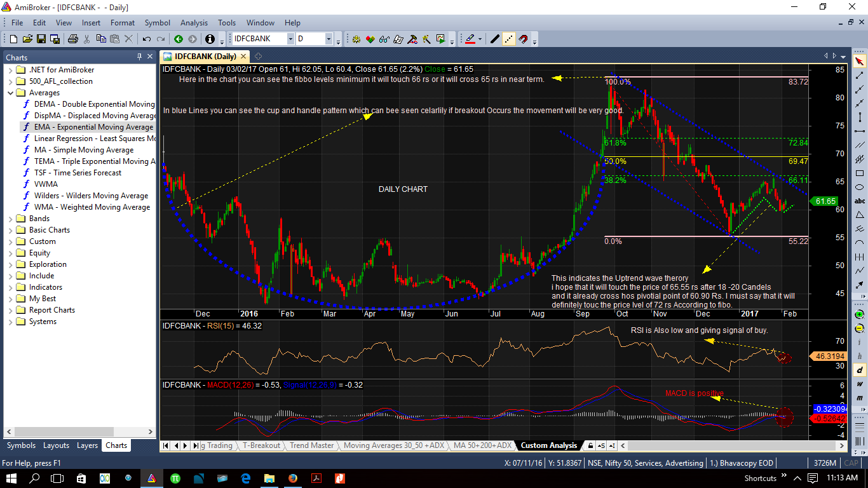Select the parallel lines drawing tool
The width and height of the screenshot is (868, 488).
coord(860,146)
